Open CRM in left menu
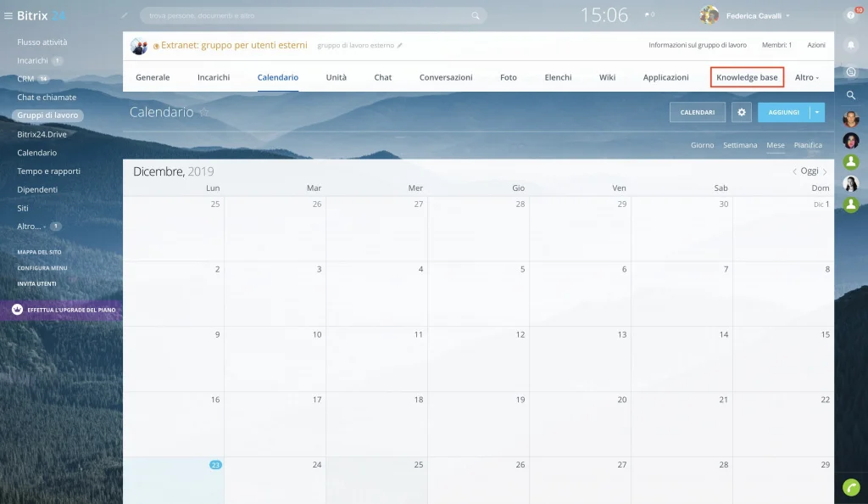 coord(25,79)
